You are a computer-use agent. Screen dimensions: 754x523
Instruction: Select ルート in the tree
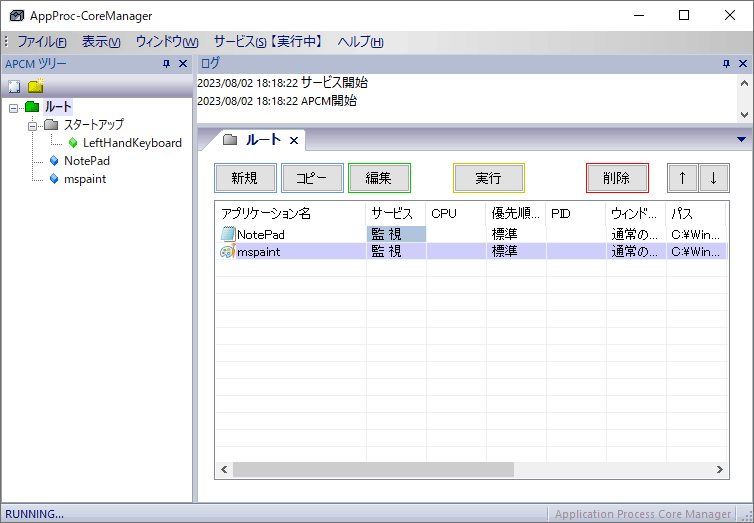tap(58, 107)
